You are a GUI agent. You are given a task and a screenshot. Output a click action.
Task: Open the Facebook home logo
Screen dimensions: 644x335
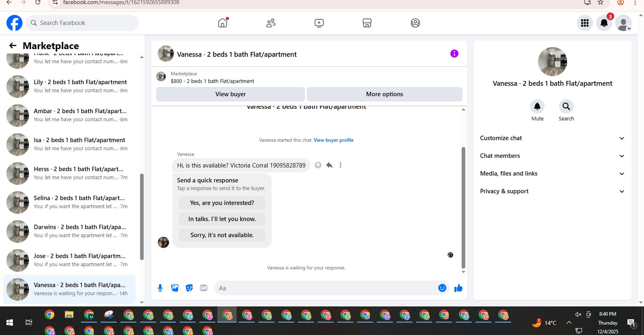(x=14, y=23)
